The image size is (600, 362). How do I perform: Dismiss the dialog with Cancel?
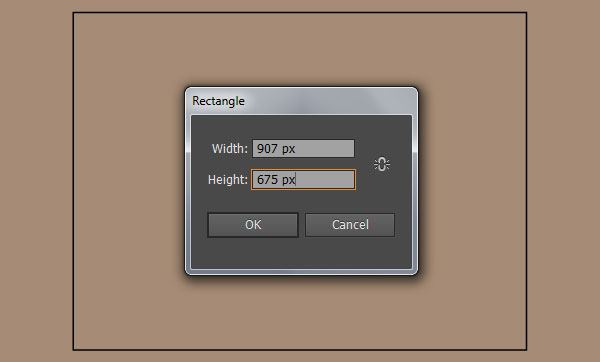coord(350,225)
